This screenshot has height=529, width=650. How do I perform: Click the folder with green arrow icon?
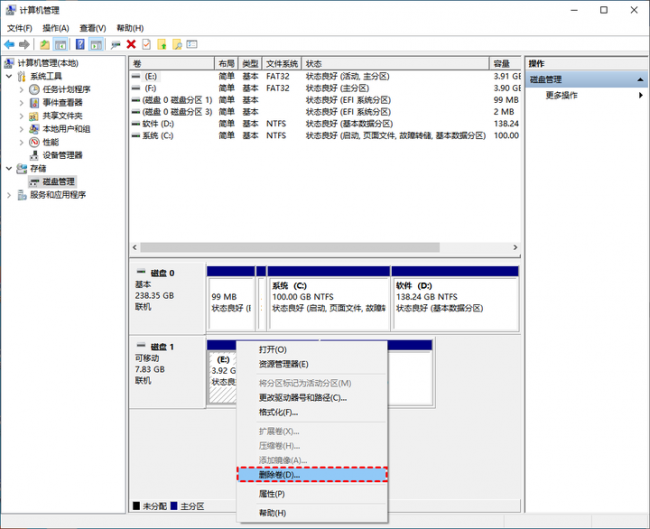[162, 44]
